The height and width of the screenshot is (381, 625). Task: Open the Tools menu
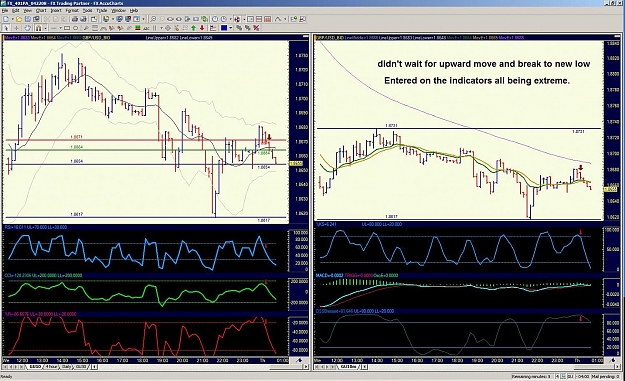tap(87, 10)
